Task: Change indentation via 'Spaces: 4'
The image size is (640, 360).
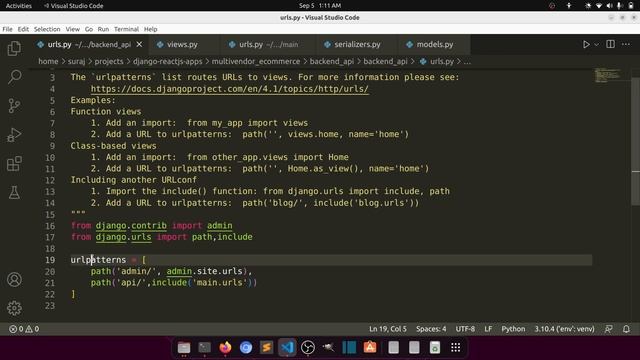Action: point(431,329)
